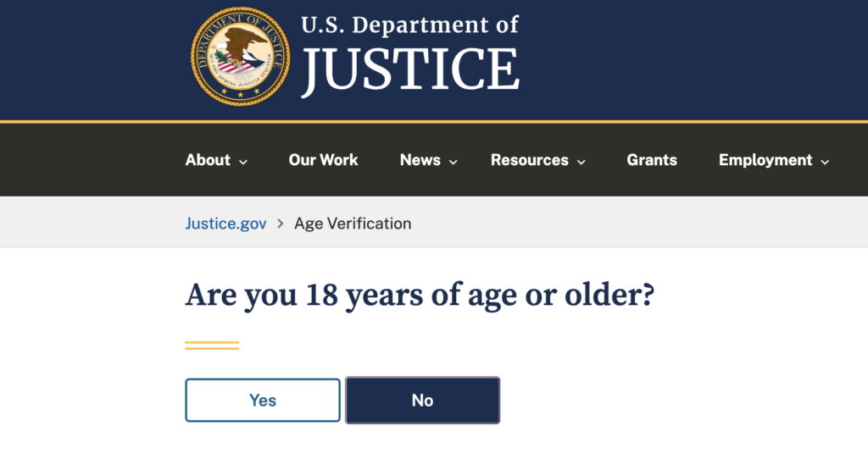Expand the chevron beside Resources
This screenshot has width=868, height=459.
tap(581, 162)
